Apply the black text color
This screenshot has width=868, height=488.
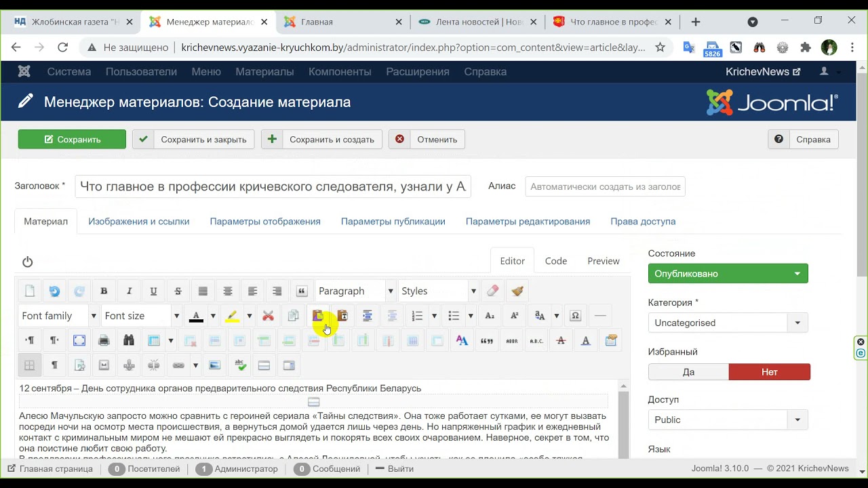click(196, 316)
